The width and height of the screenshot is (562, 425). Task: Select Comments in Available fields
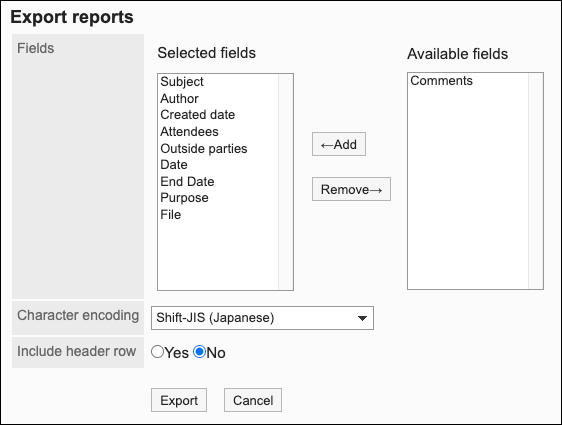click(468, 81)
